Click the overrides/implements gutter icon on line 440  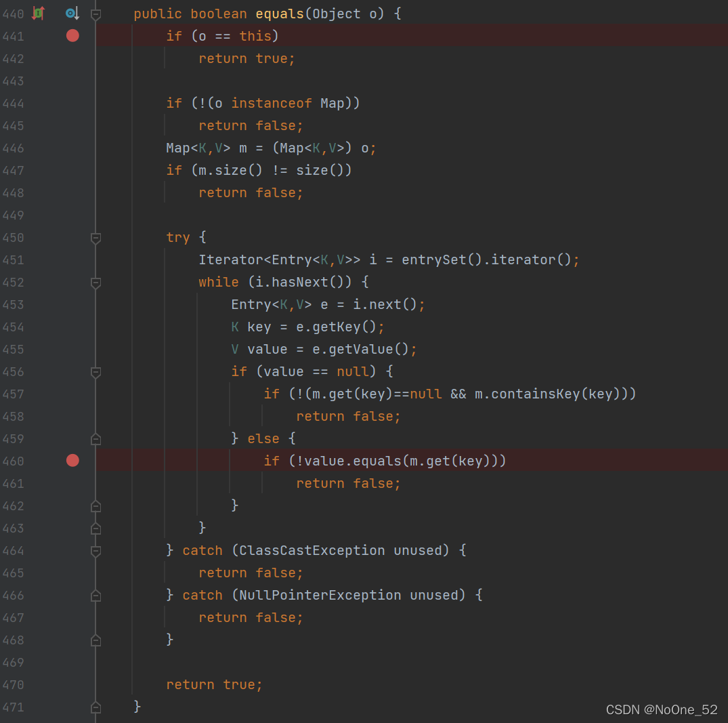38,14
